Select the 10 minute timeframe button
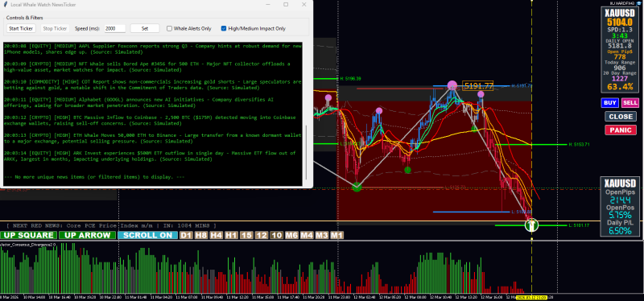 click(276, 235)
